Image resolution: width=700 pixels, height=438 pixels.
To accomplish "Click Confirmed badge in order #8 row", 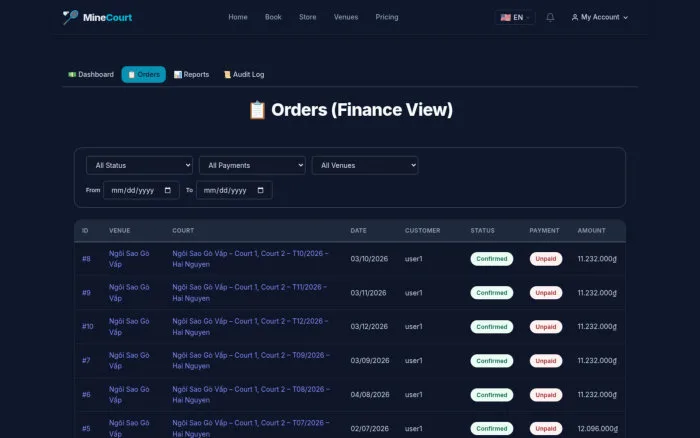I will point(492,259).
